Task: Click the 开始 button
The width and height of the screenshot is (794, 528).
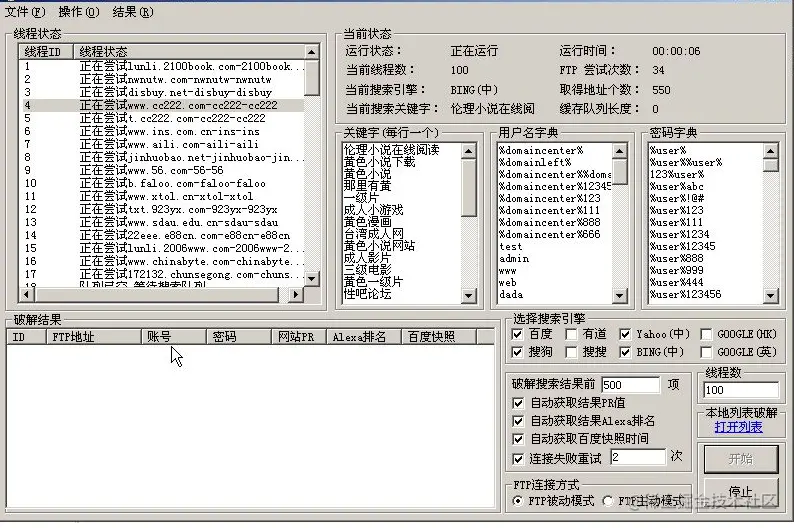Action: pos(741,459)
